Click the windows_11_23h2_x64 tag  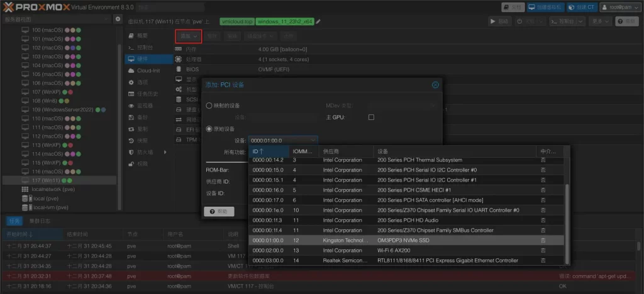coord(285,22)
